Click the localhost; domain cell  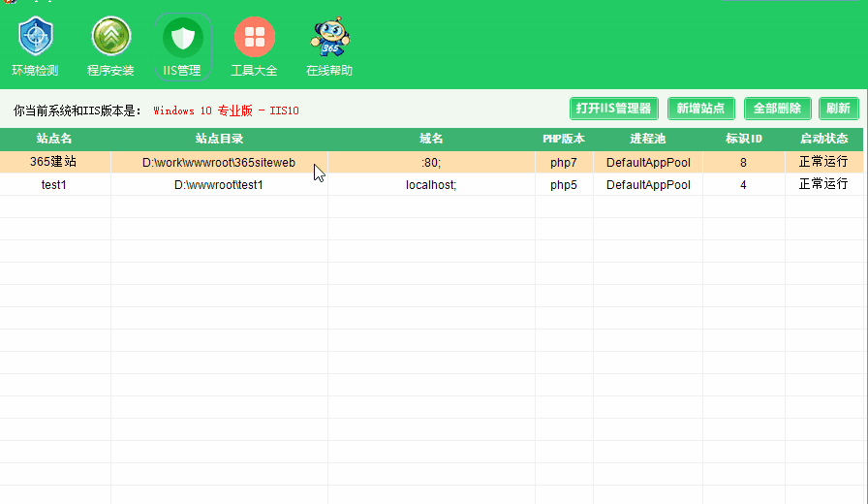click(431, 184)
